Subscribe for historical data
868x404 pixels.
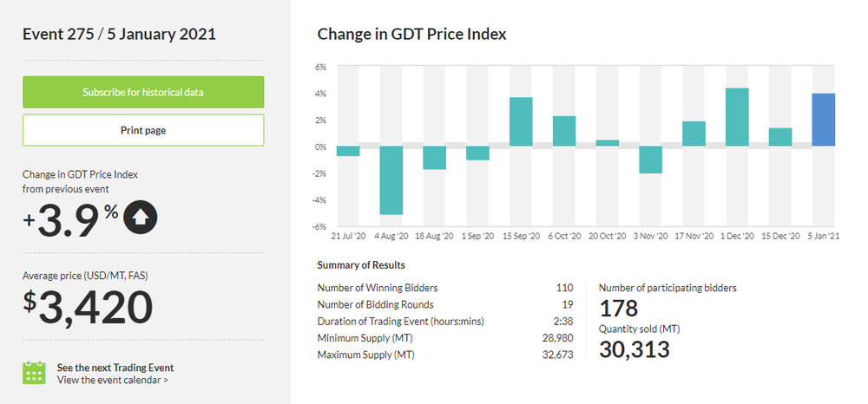pyautogui.click(x=143, y=92)
